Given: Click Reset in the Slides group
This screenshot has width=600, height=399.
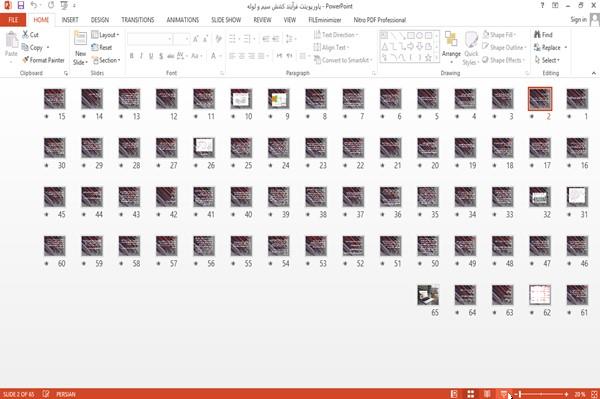Looking at the screenshot, I should tap(102, 47).
